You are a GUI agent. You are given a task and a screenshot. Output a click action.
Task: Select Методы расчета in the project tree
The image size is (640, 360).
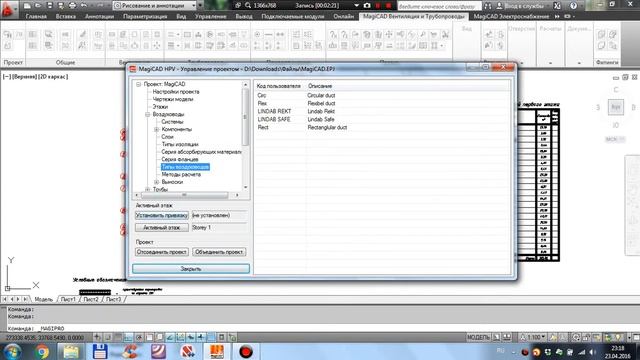181,174
